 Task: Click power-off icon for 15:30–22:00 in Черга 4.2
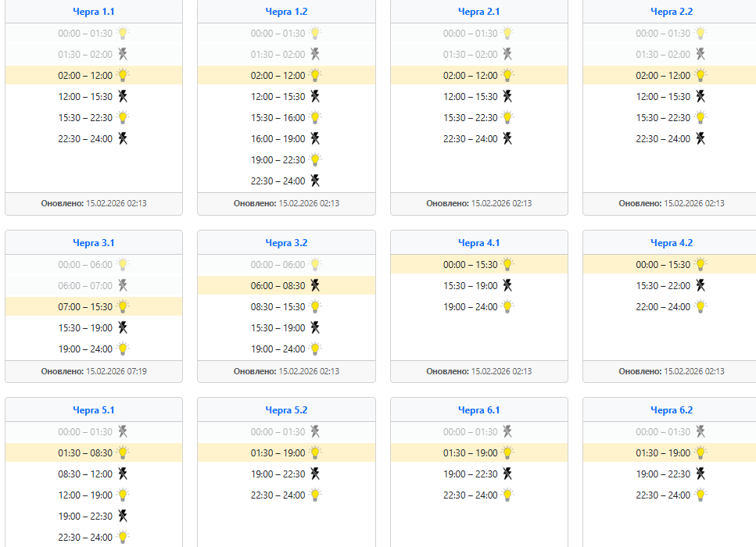[x=700, y=286]
